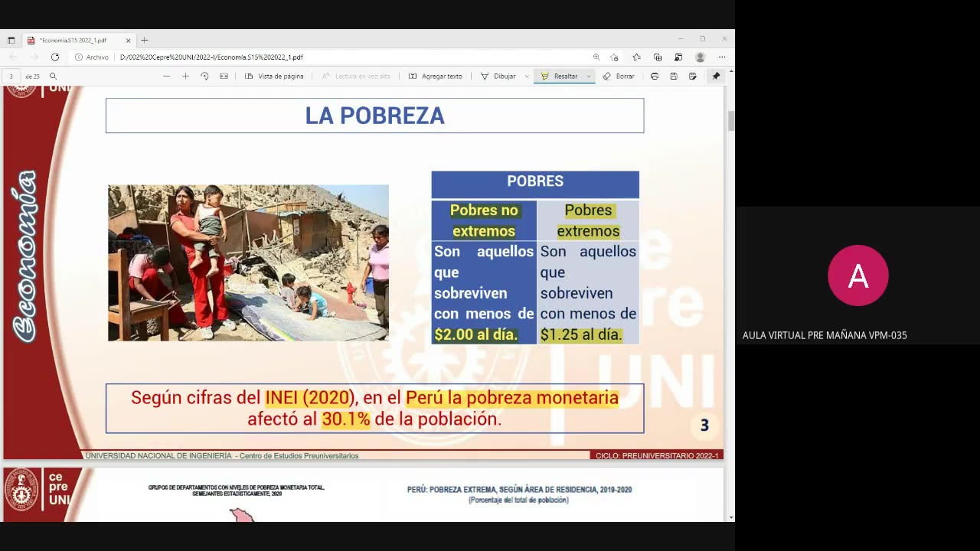Click the zoom magnifier in address bar

[596, 57]
